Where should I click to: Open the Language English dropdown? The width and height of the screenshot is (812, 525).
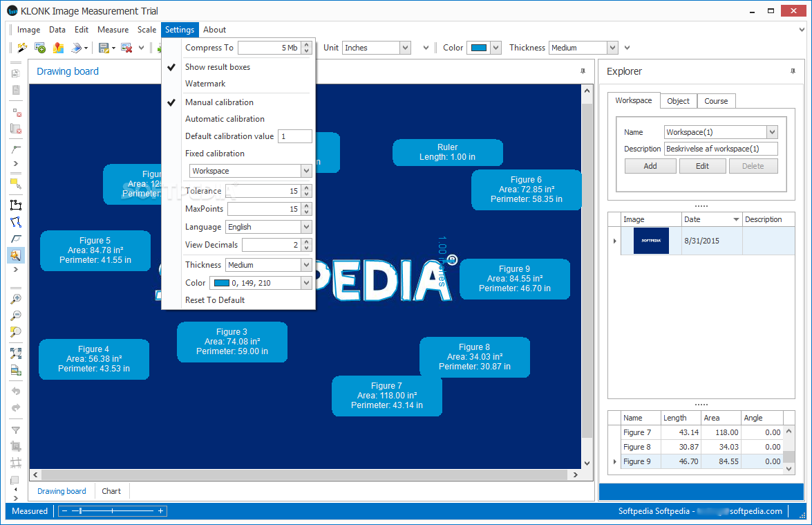pos(306,227)
